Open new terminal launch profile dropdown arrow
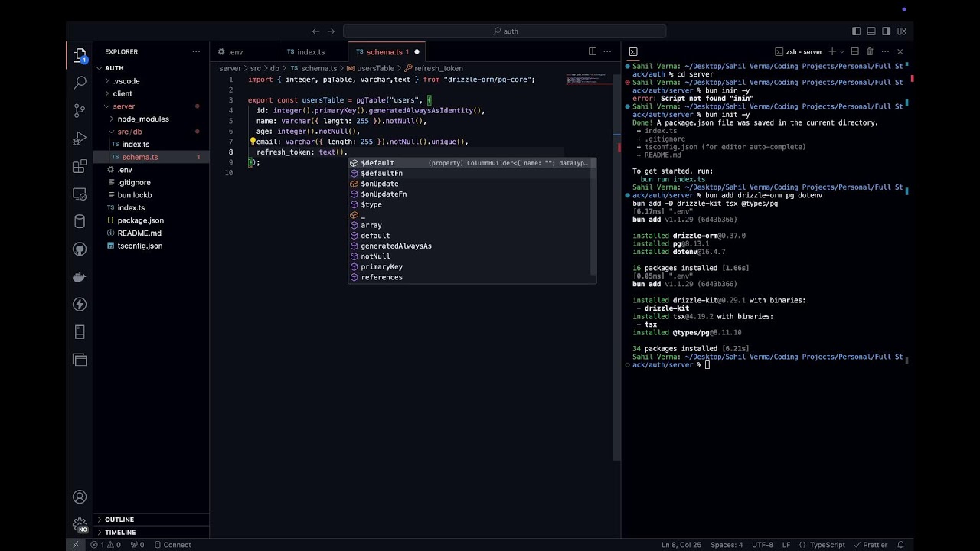This screenshot has height=551, width=980. 841,52
